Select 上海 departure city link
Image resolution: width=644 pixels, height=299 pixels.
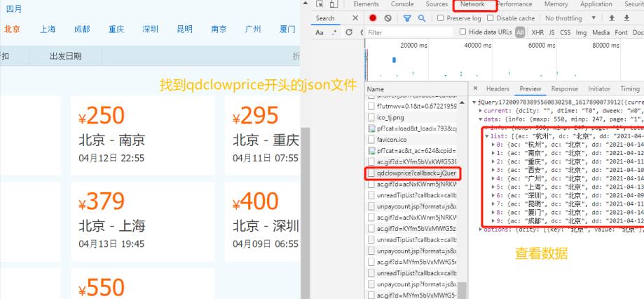tap(48, 29)
